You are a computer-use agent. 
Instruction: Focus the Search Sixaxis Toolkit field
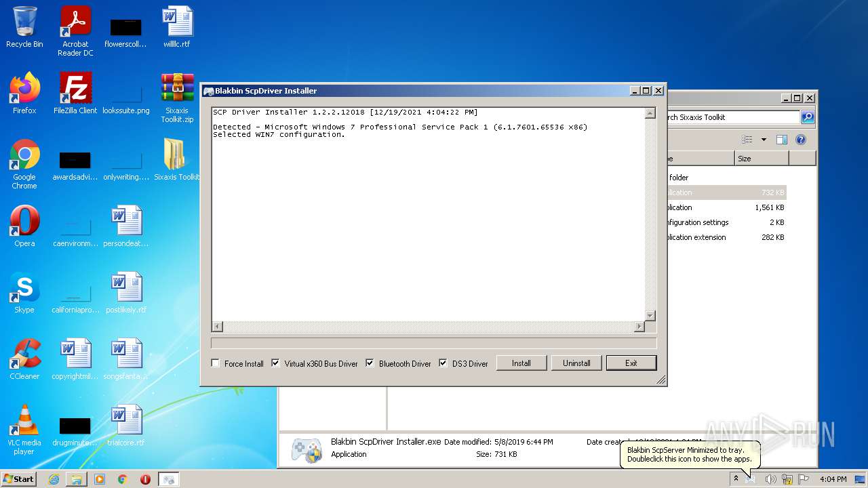[x=733, y=117]
